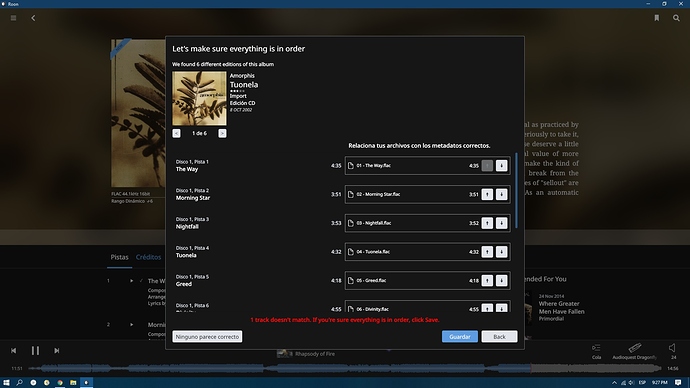Viewport: 690px width, 388px height.
Task: Select file row 05 - Greed.flac
Action: [427, 280]
